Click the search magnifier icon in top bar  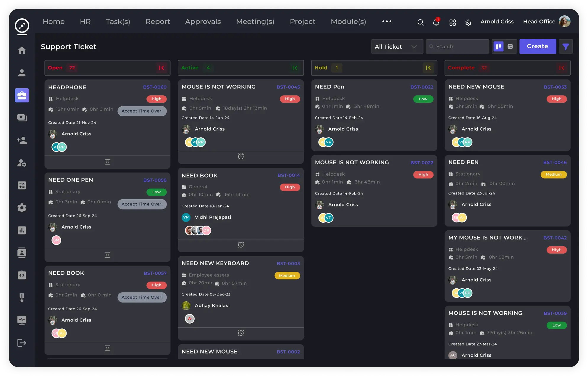(x=420, y=22)
